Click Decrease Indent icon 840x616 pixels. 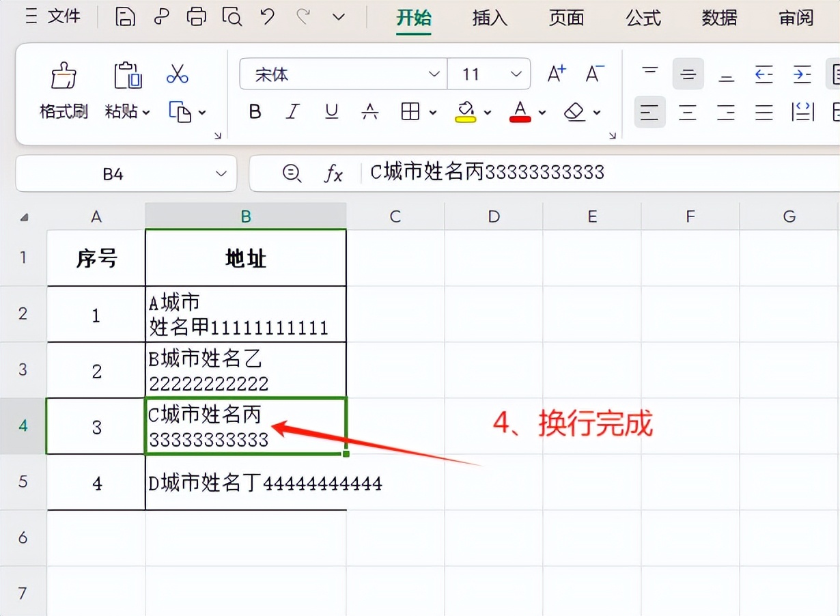click(764, 74)
